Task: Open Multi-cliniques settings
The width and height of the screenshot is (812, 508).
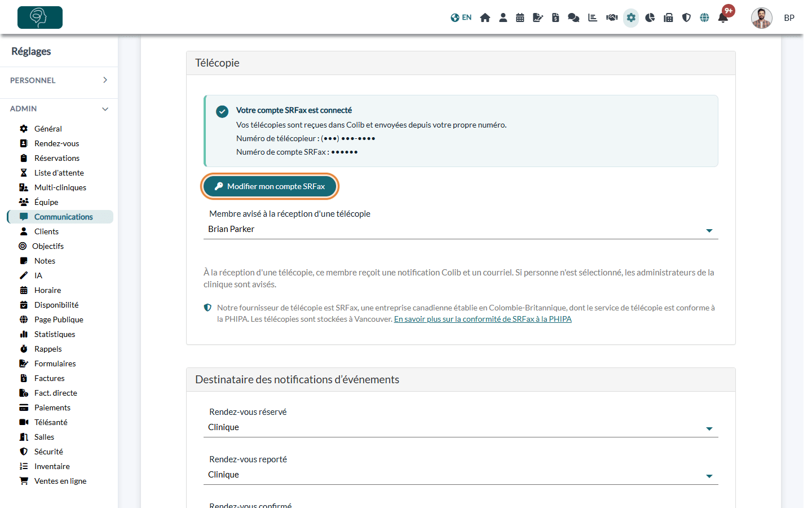Action: pos(60,187)
